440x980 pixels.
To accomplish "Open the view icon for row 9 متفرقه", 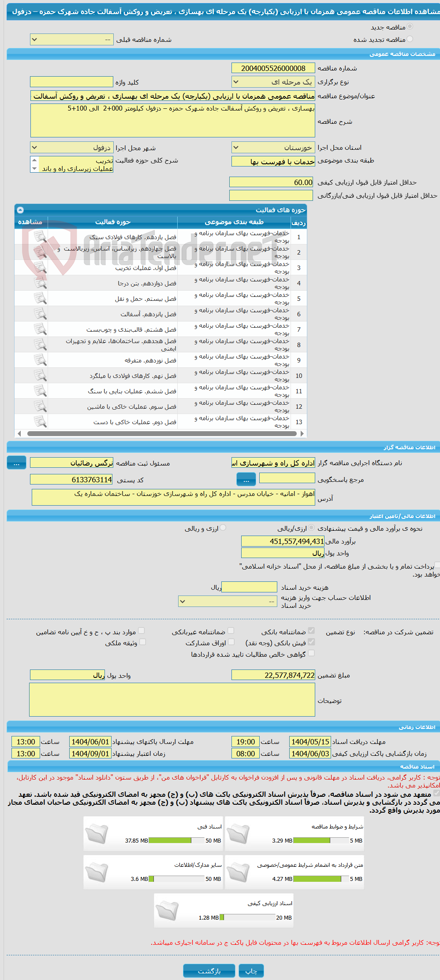I will [40, 360].
